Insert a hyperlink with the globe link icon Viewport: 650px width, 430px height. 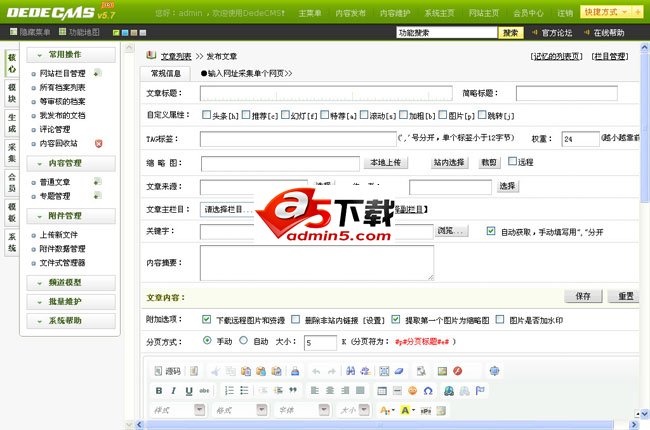point(449,391)
